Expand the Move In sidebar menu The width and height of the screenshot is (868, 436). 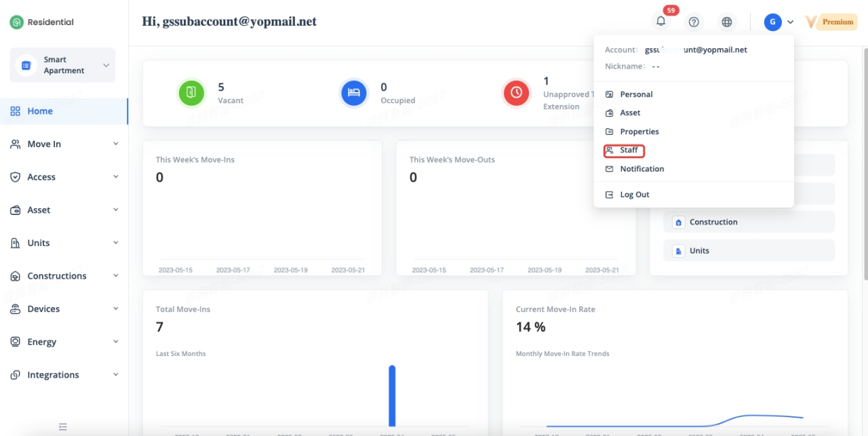click(x=63, y=144)
